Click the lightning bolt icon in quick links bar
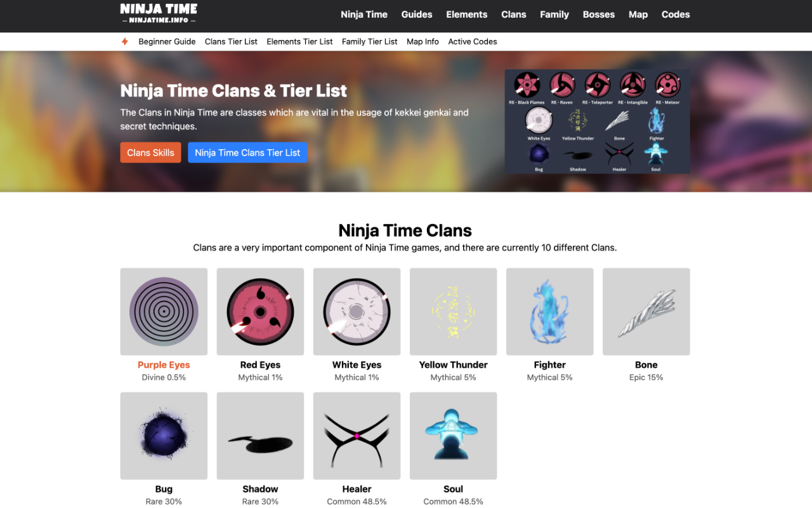This screenshot has width=812, height=508. click(125, 41)
